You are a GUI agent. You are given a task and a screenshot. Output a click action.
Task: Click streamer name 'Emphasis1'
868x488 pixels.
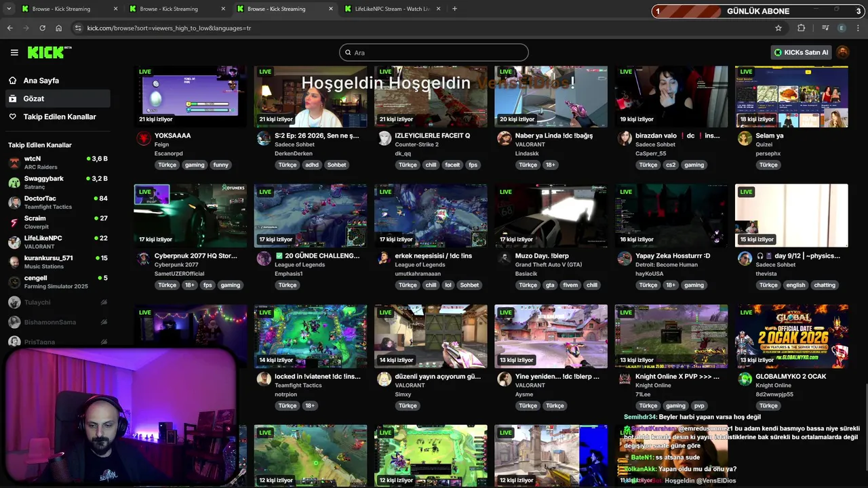[x=288, y=274]
